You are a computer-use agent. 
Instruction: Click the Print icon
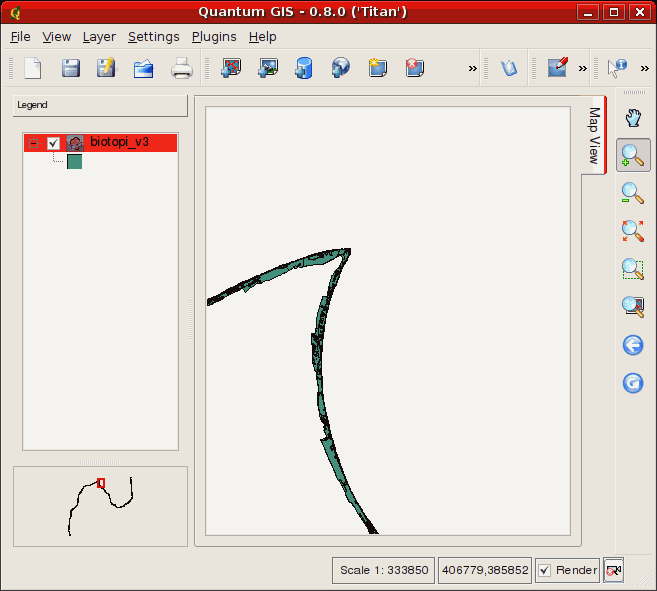[x=181, y=68]
